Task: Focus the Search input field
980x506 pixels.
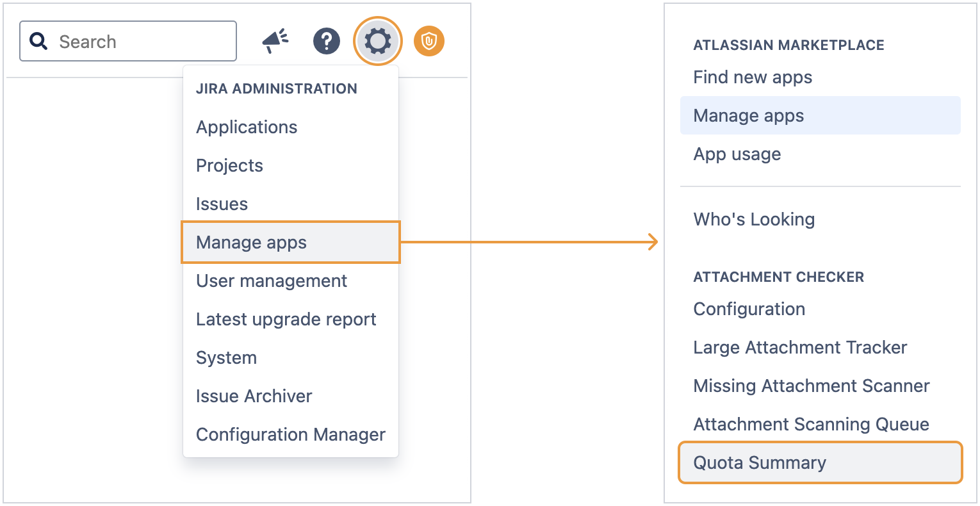Action: [x=141, y=42]
